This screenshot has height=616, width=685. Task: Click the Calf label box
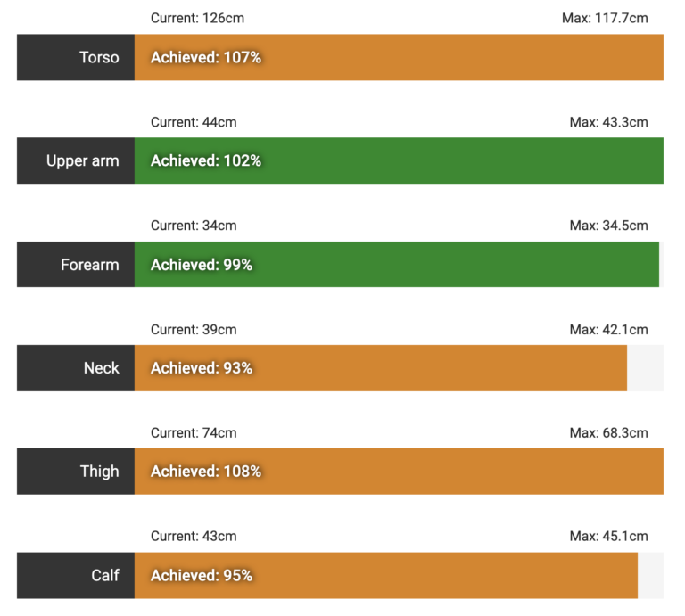(x=76, y=575)
